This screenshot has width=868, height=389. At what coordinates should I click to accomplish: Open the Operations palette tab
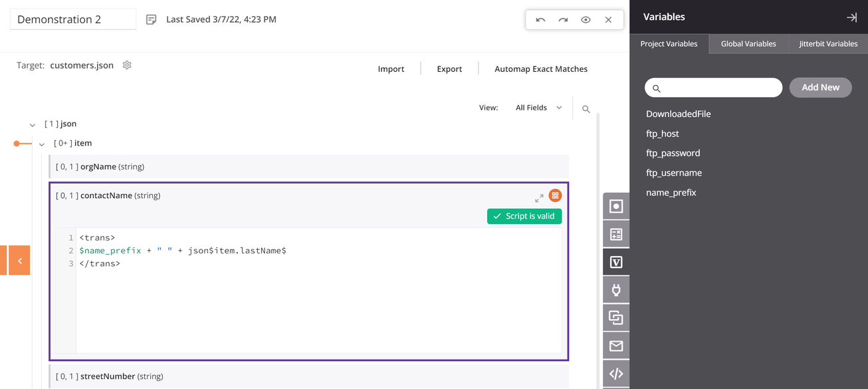(x=616, y=318)
